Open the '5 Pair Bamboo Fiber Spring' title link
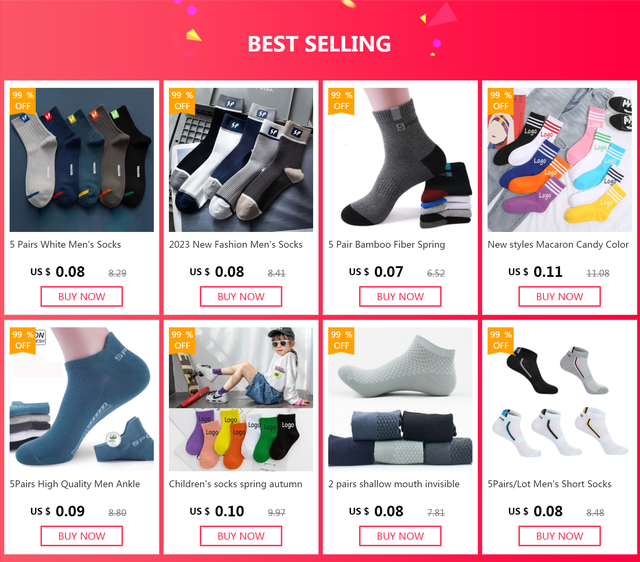The width and height of the screenshot is (640, 562). (x=387, y=245)
